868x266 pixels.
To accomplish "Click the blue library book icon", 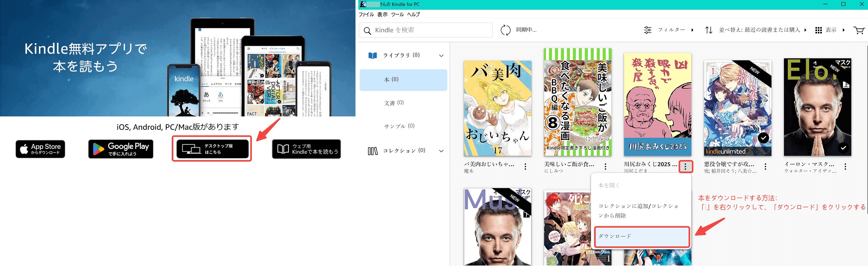I will (373, 55).
